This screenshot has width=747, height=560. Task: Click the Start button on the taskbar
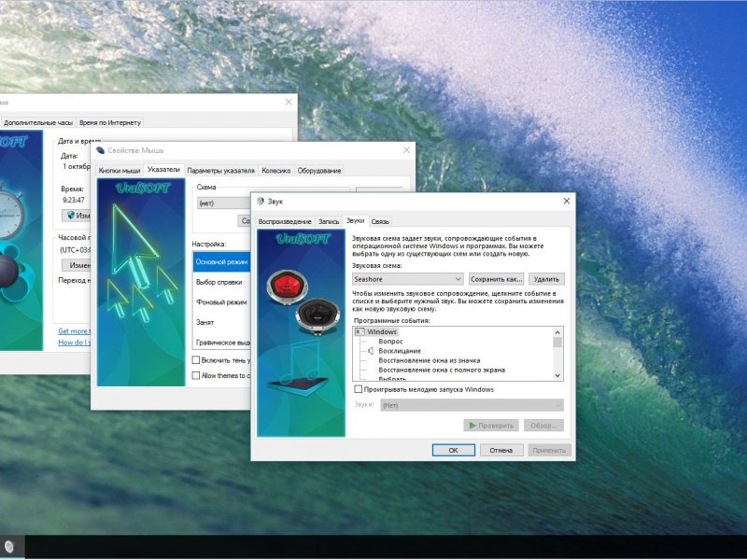[9, 547]
